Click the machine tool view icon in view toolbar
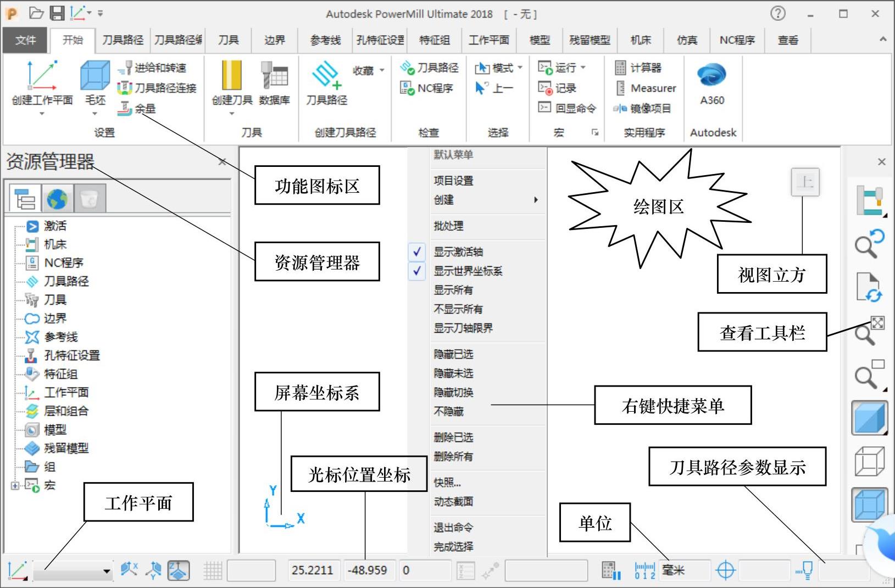This screenshot has height=588, width=895. click(x=870, y=201)
